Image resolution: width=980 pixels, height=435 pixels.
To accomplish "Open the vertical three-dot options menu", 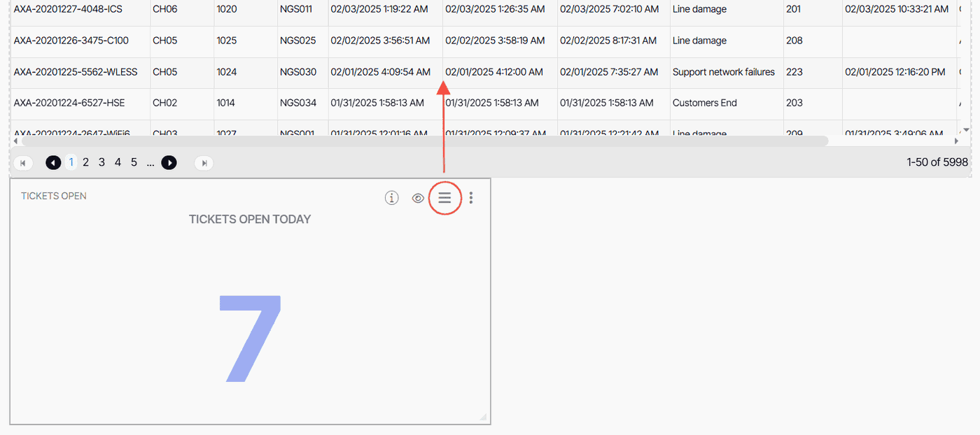I will coord(471,198).
